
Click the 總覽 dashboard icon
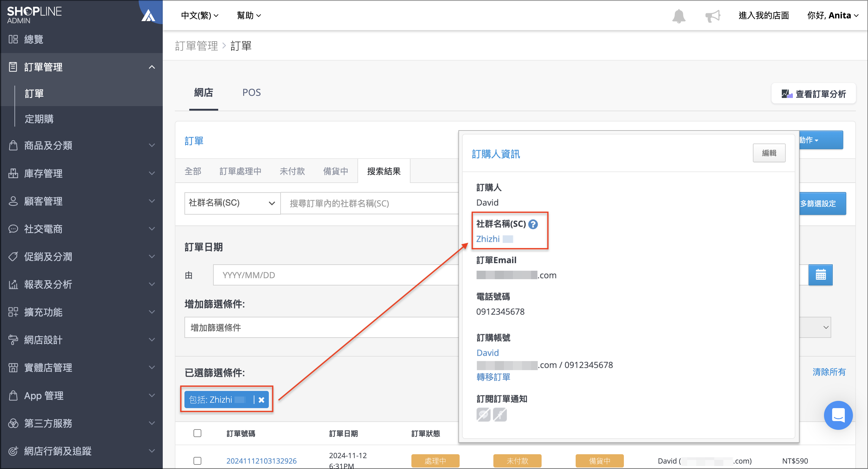[13, 39]
